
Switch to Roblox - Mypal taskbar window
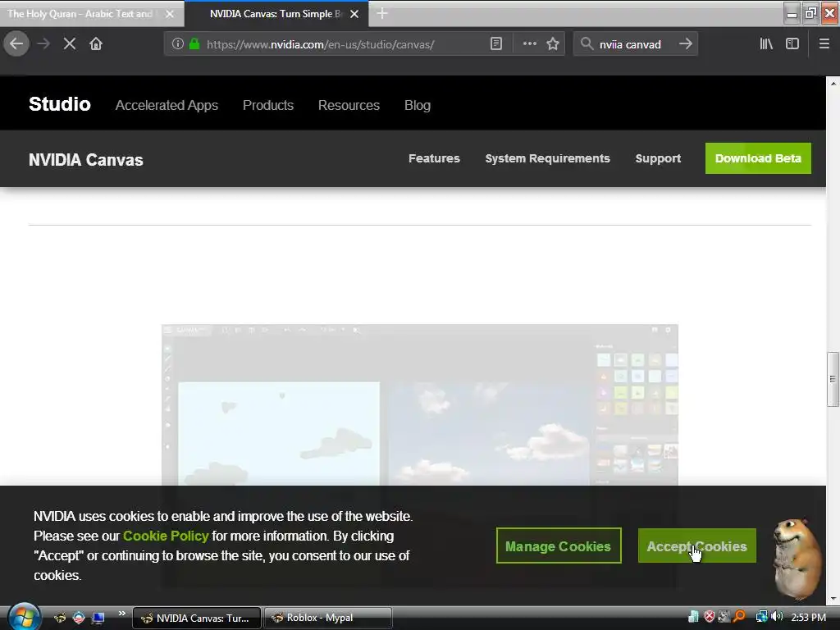(328, 618)
